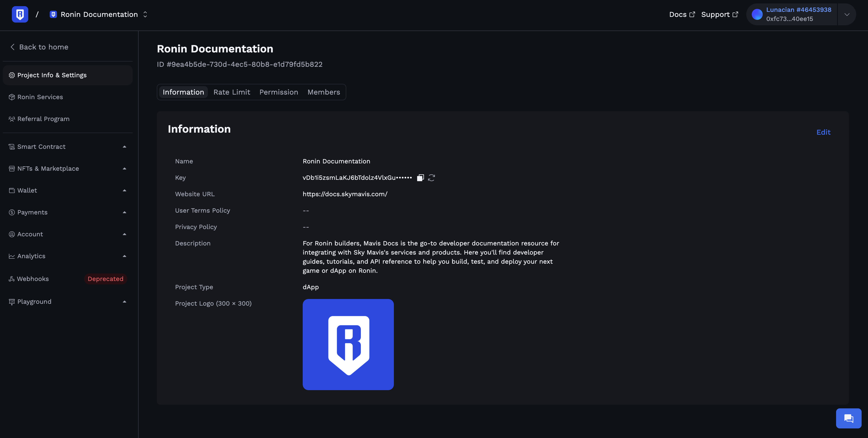Click the Referral Program people icon
This screenshot has height=438, width=868.
pos(12,119)
